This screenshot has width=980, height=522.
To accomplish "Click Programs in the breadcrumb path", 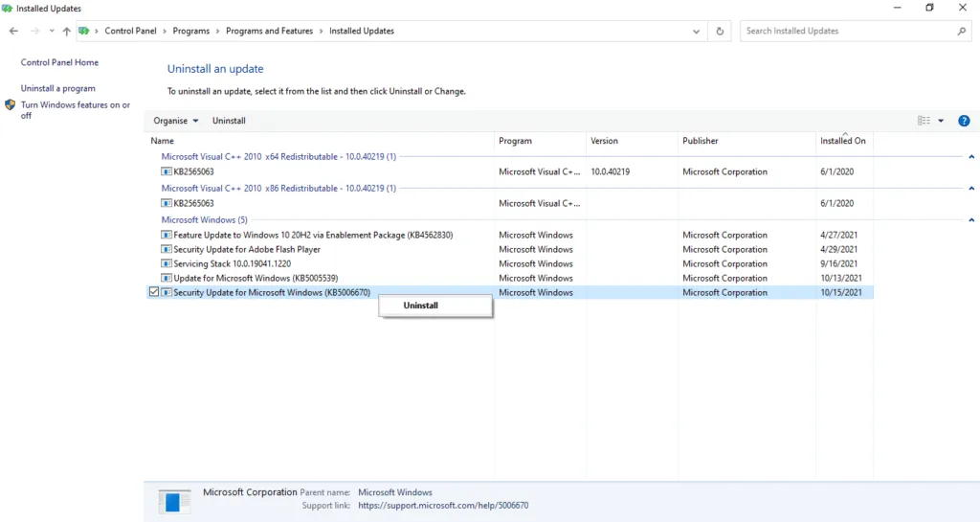I will tap(191, 31).
